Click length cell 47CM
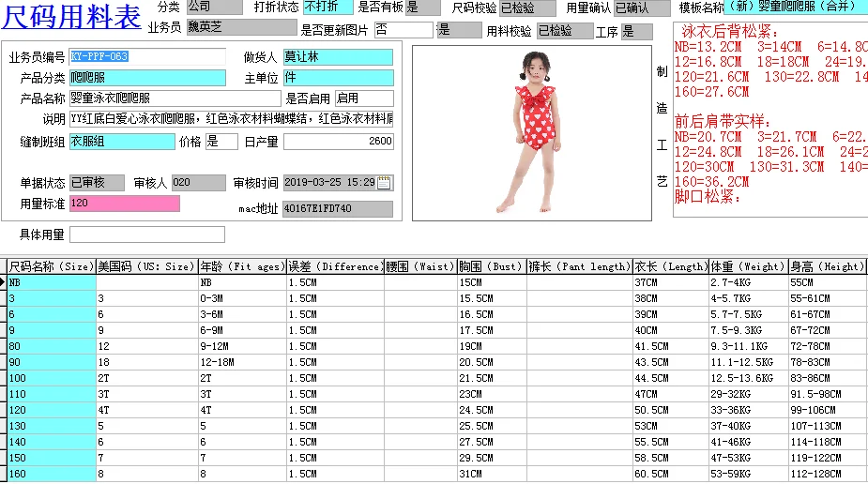 coord(671,394)
